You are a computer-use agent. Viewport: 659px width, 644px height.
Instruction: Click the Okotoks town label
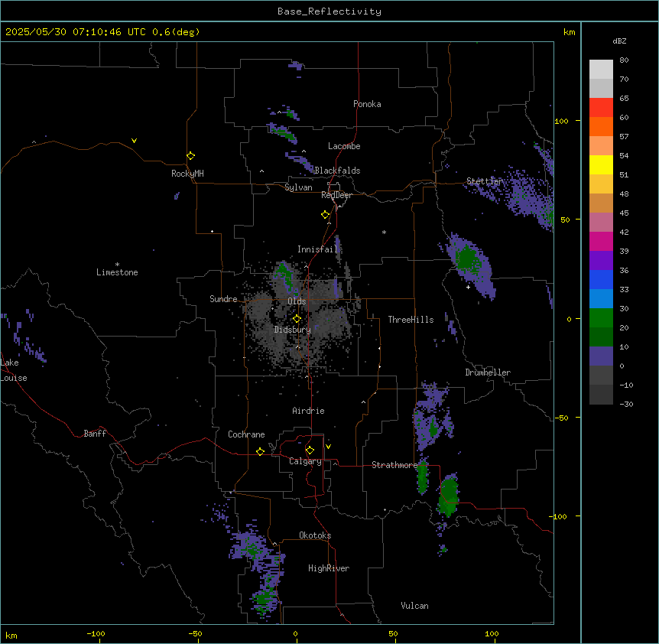click(315, 535)
